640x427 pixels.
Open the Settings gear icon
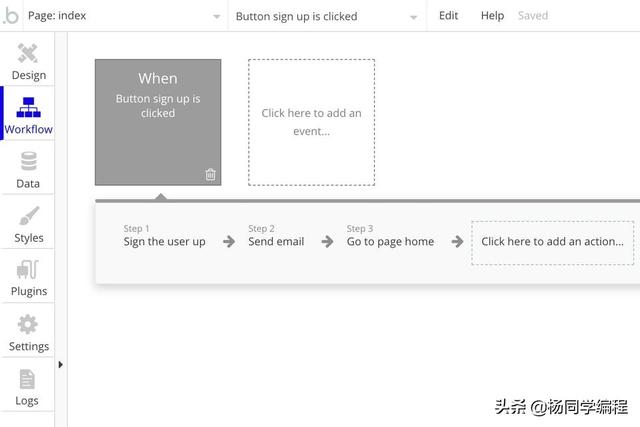click(x=28, y=325)
